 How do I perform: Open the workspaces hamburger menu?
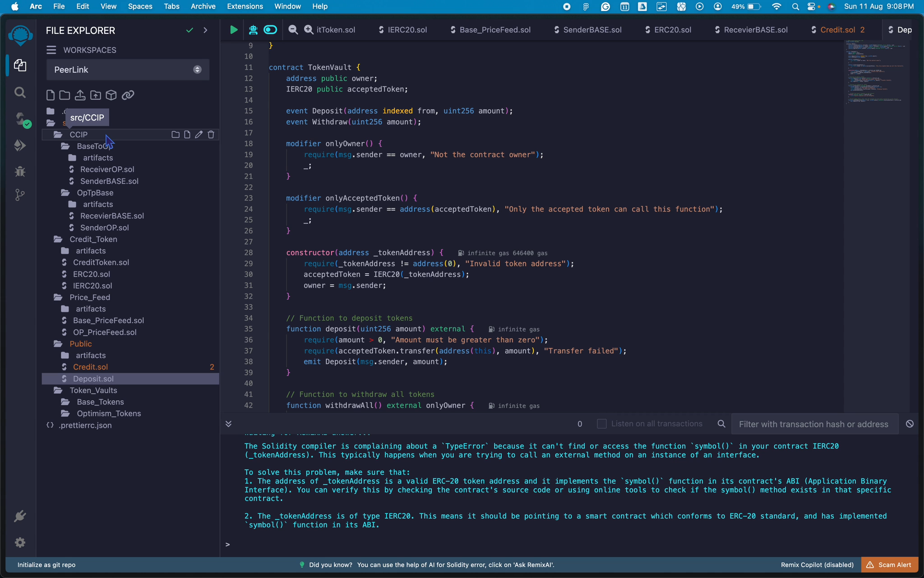click(51, 50)
